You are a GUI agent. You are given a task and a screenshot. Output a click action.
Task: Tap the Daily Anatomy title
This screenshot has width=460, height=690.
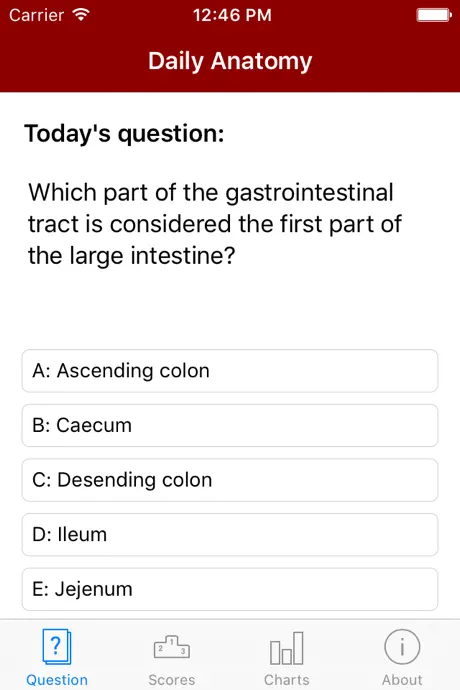pyautogui.click(x=230, y=61)
